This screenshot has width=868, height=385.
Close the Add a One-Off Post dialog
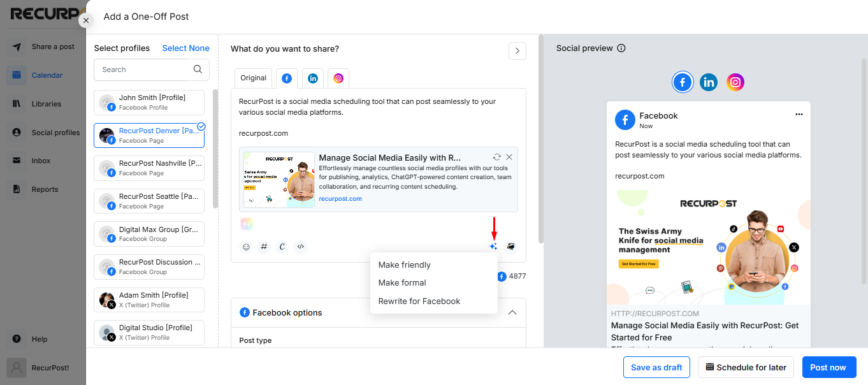pos(86,20)
